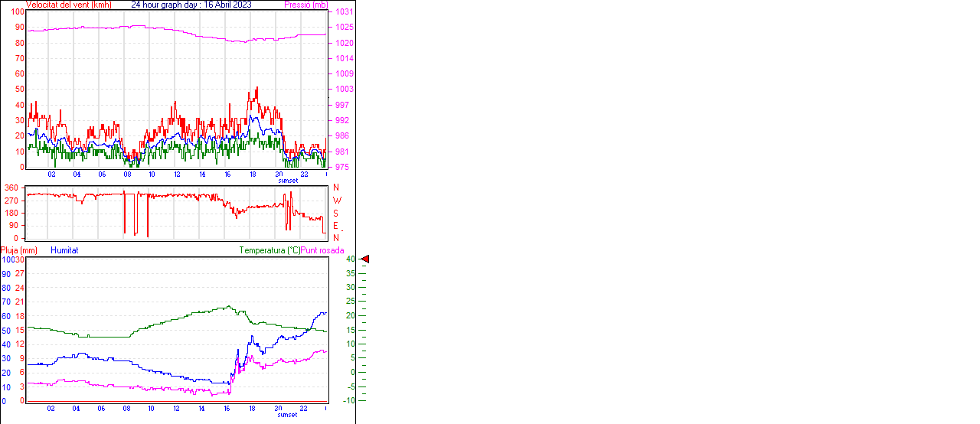Click the 12 hour tick on wind graph

[177, 174]
